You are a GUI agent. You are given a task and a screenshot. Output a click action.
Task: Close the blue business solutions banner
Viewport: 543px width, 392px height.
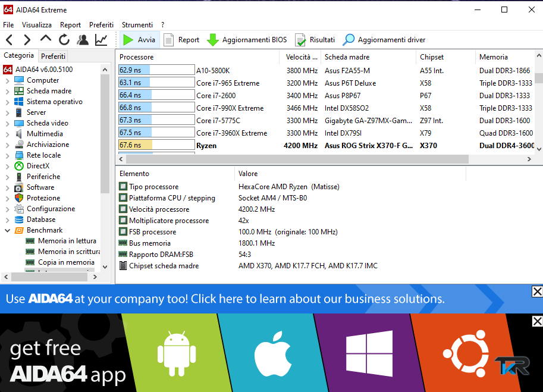(537, 291)
